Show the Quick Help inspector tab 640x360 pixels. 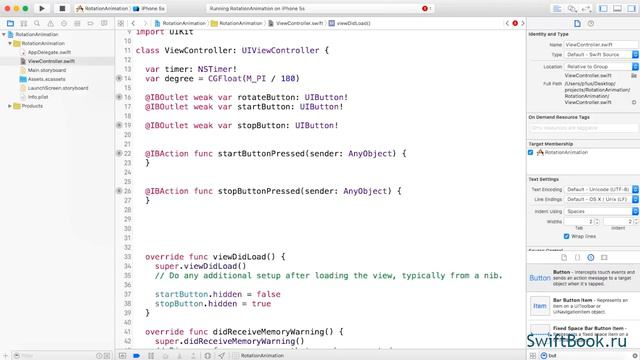[x=591, y=24]
